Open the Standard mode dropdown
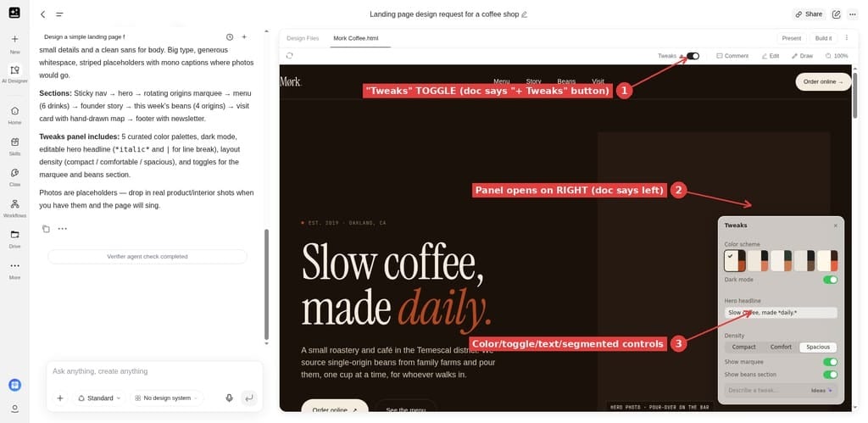 pos(100,398)
